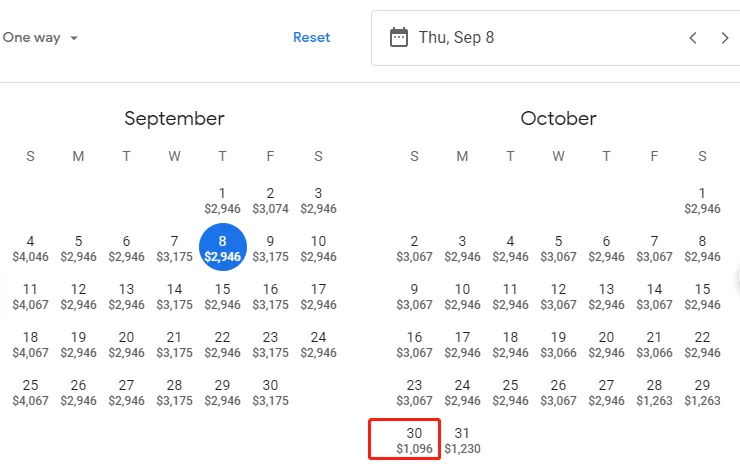
Task: Choose October 19 priced at $3,066
Action: 558,344
